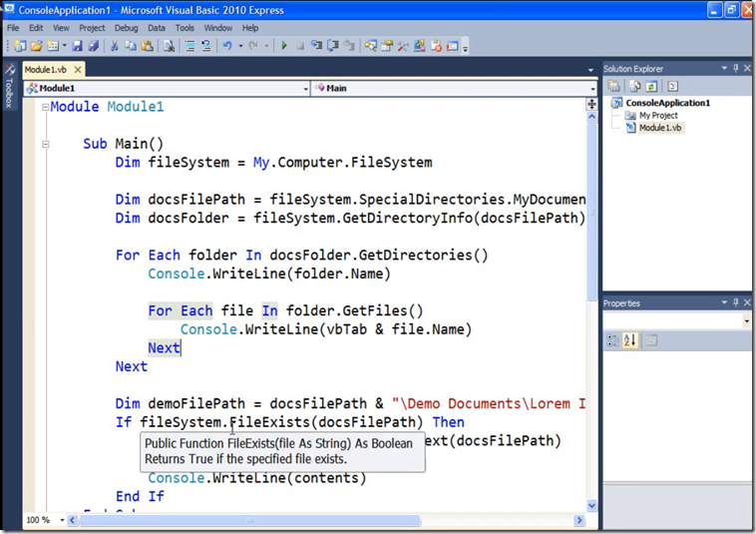756x534 pixels.
Task: Collapse the Sub Main code region
Action: point(45,144)
